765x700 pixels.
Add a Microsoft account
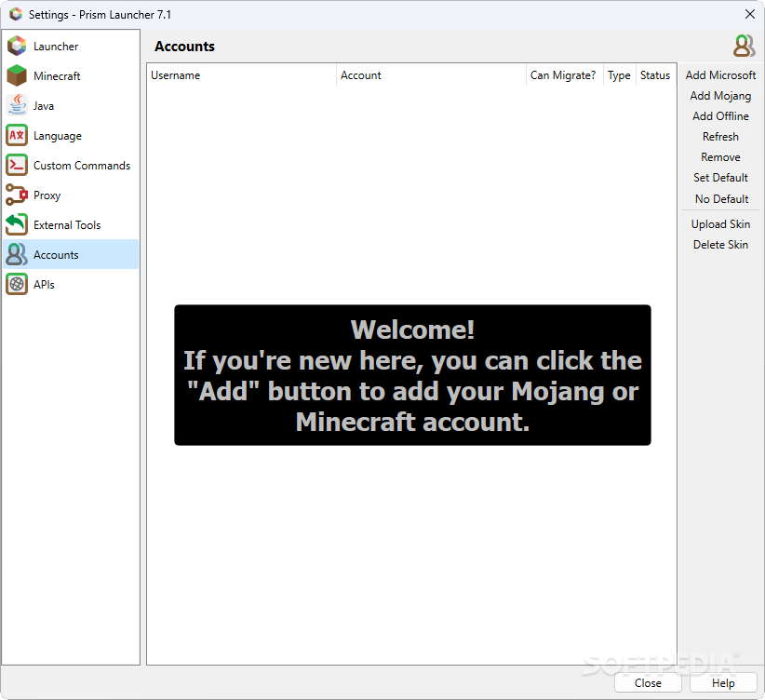point(720,75)
